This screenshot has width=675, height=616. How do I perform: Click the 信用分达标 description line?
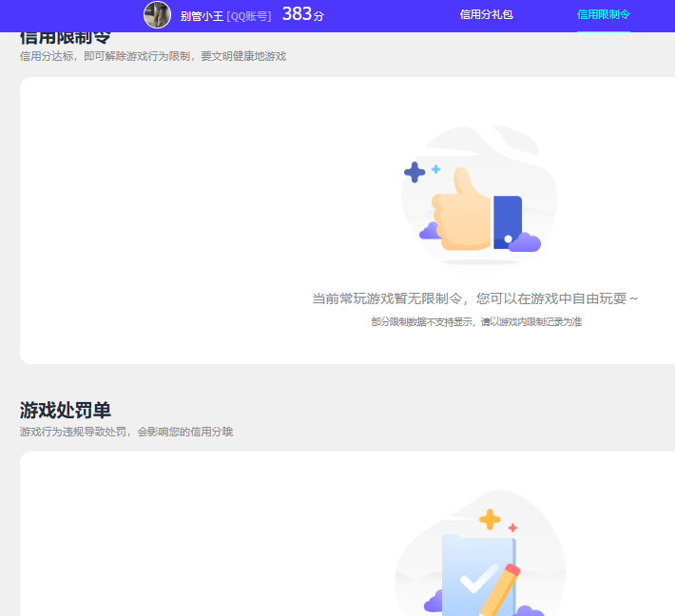click(152, 56)
